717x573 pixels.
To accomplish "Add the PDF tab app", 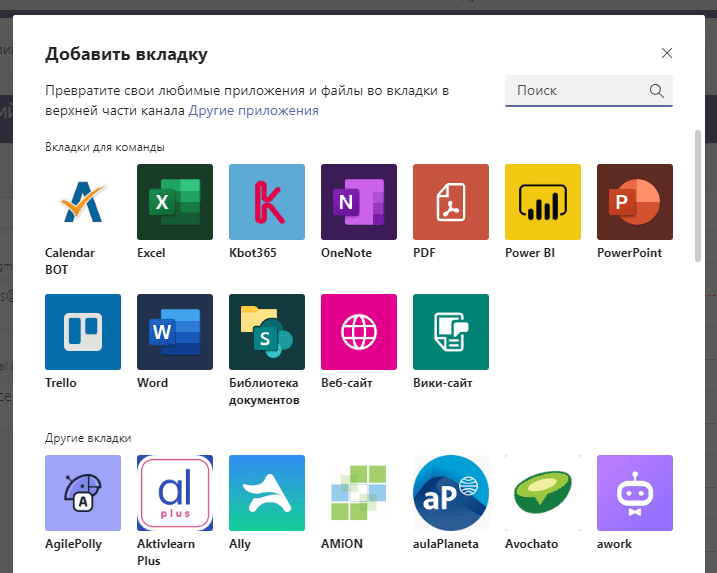I will pos(451,202).
